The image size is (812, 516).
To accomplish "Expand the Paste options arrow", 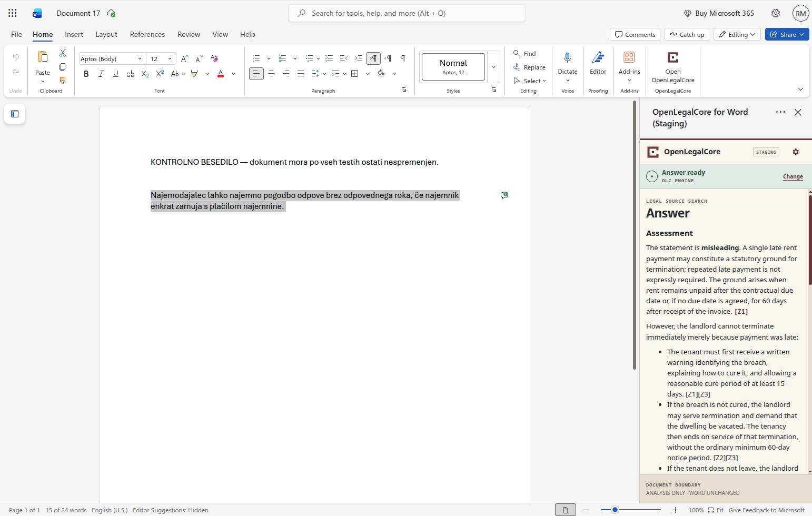I will [x=43, y=81].
